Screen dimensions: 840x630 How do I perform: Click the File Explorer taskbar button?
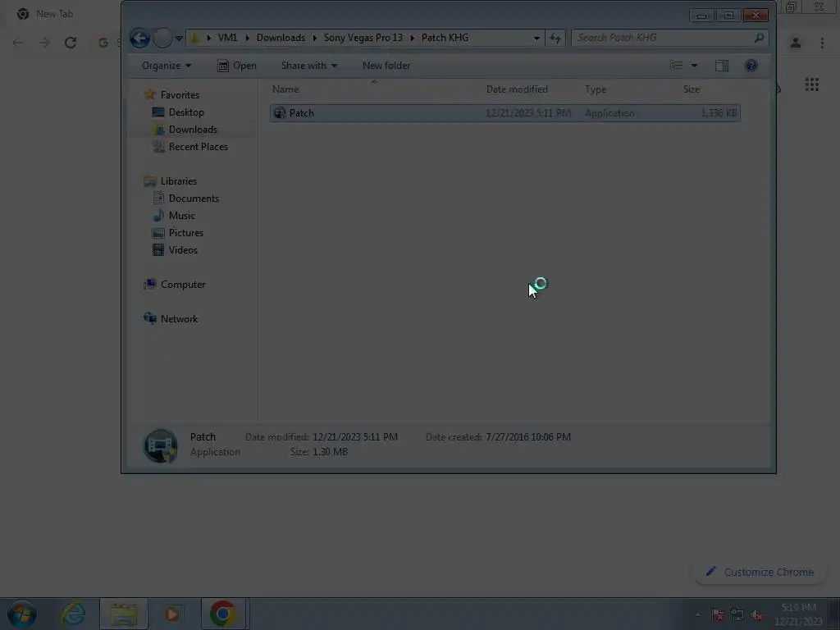pyautogui.click(x=124, y=614)
